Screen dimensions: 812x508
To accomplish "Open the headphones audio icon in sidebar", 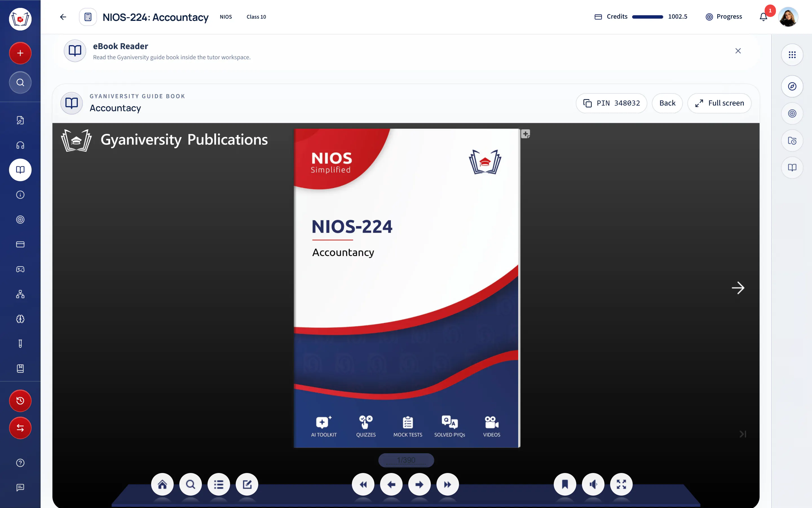I will [x=20, y=145].
